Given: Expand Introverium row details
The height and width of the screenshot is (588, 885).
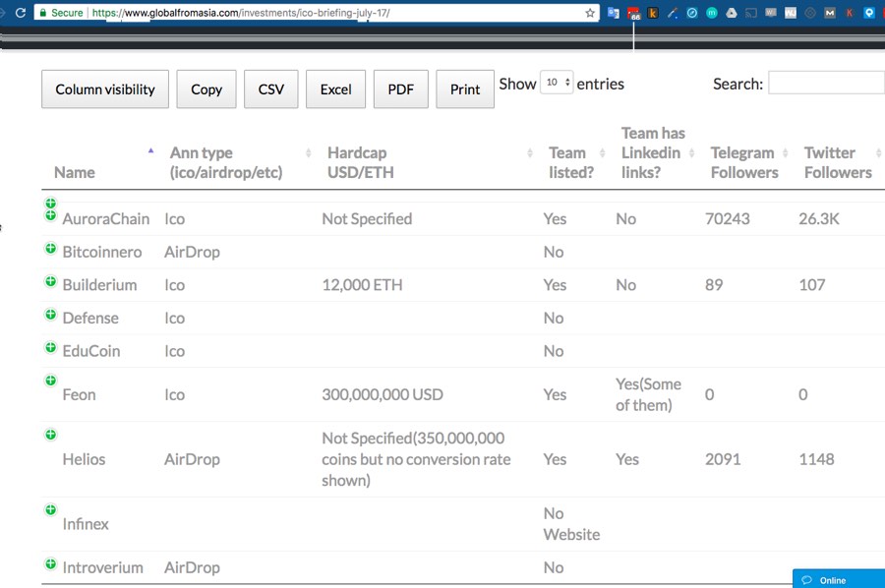Looking at the screenshot, I should [51, 563].
